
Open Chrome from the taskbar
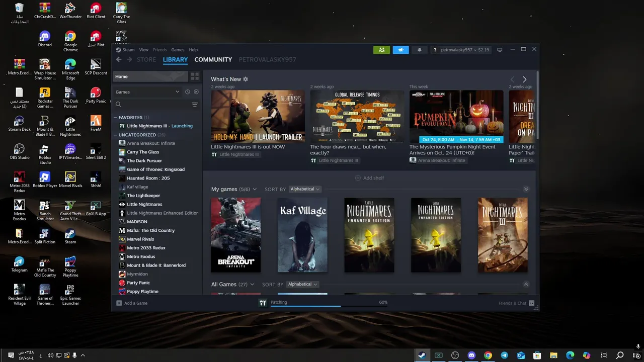488,355
